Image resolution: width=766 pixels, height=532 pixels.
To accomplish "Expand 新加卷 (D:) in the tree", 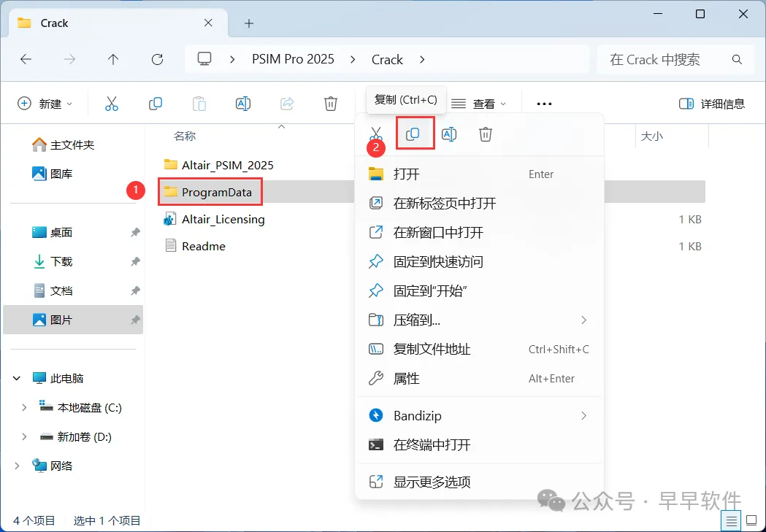I will [24, 437].
